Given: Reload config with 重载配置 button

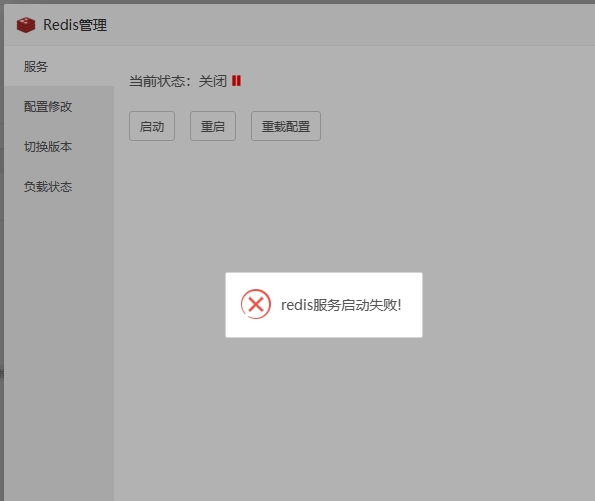Looking at the screenshot, I should pos(286,126).
